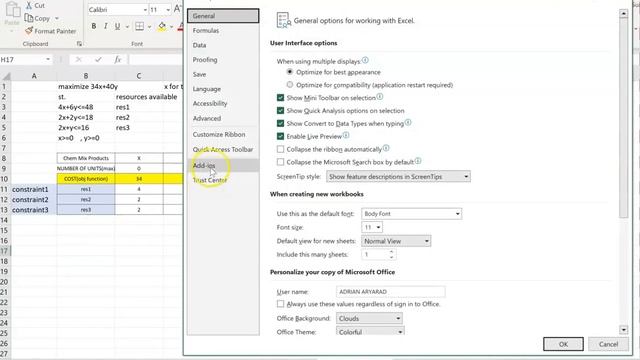Toggle Bold formatting

(93, 26)
